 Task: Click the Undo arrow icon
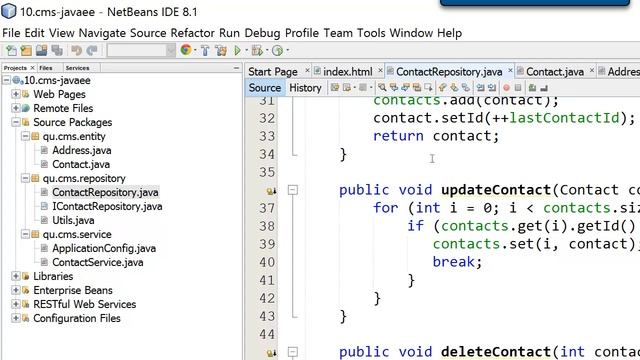point(76,50)
